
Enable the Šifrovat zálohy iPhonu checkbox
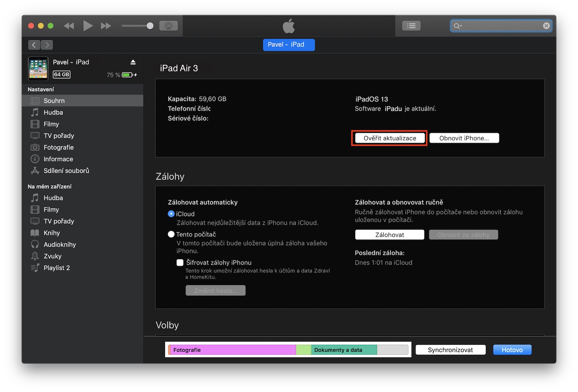tap(180, 263)
